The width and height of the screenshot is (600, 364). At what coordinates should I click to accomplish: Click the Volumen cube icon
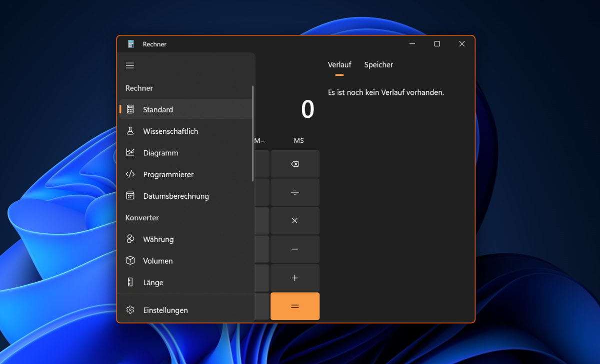pos(130,261)
